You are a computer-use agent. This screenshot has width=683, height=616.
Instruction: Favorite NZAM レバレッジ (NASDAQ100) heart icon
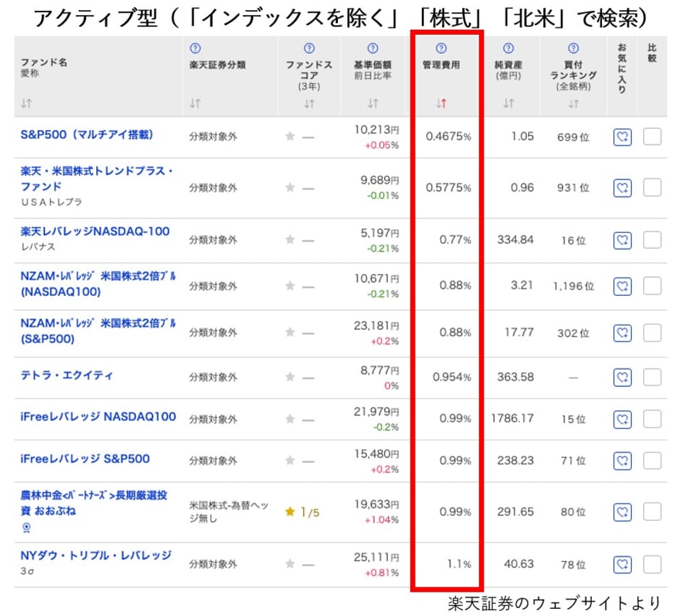point(622,286)
